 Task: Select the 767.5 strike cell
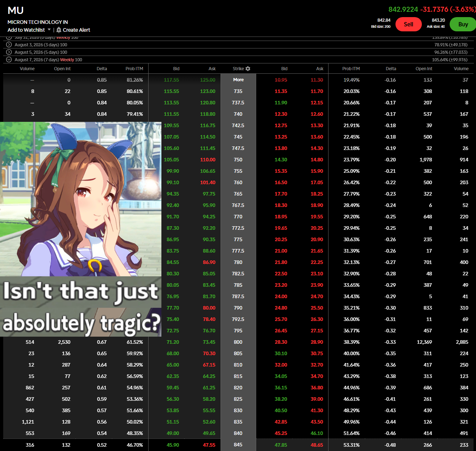click(x=238, y=205)
